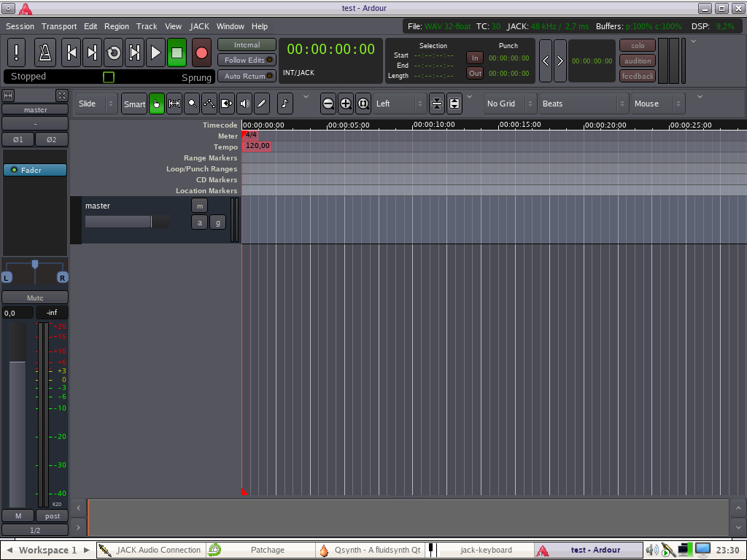Mute the master strip
Viewport: 747px width, 560px height.
35,297
